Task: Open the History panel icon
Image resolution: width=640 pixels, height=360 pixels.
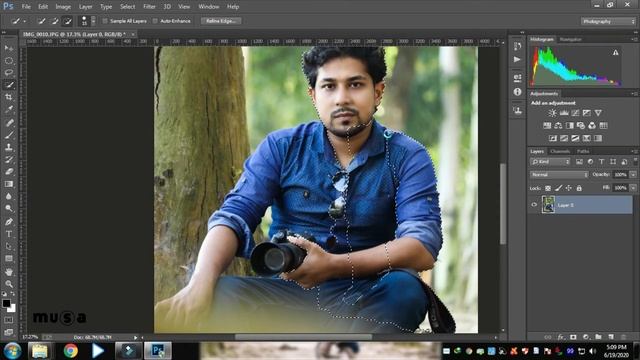Action: [518, 46]
